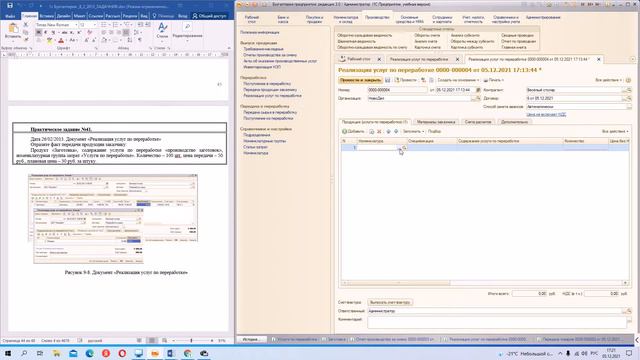This screenshot has width=640, height=360.
Task: Open the calendar picker icon of date field
Action: (478, 90)
